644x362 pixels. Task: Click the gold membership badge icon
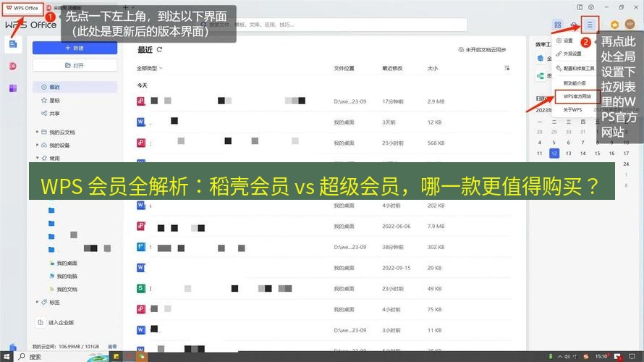pyautogui.click(x=614, y=25)
